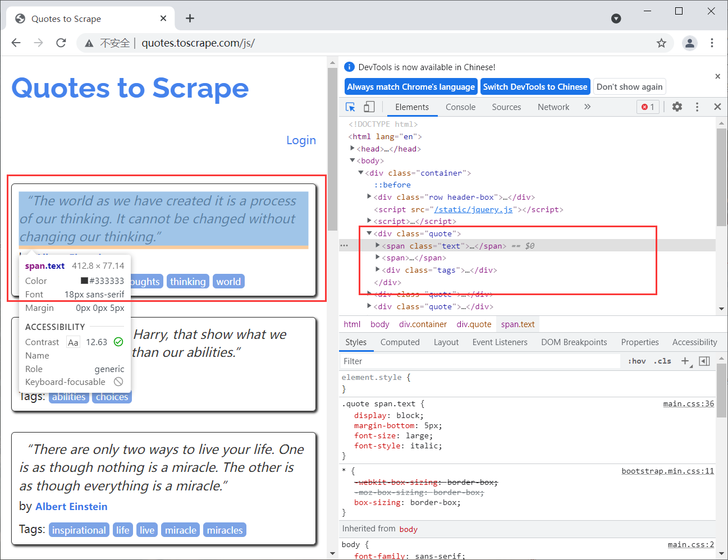Viewport: 728px width, 560px height.
Task: Click the not secure warning icon
Action: 89,43
